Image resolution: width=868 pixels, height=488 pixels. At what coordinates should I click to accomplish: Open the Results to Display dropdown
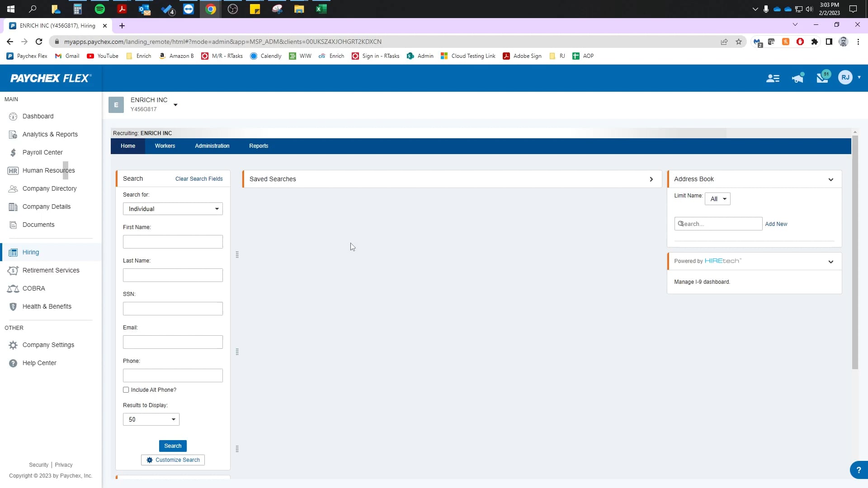151,419
